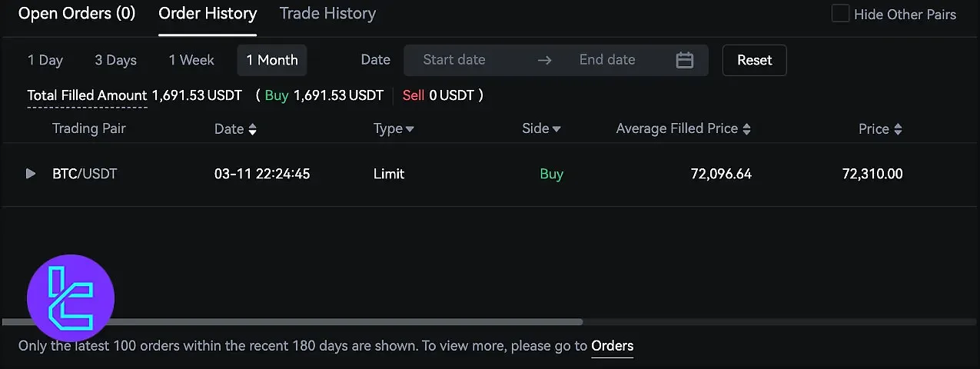
Task: Switch to Trade History tab
Action: coord(327,14)
